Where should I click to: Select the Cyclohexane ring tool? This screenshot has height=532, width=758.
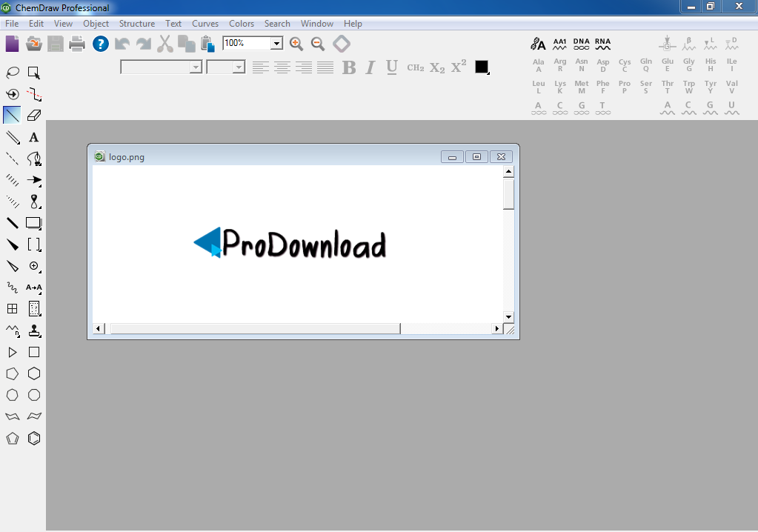pyautogui.click(x=34, y=373)
